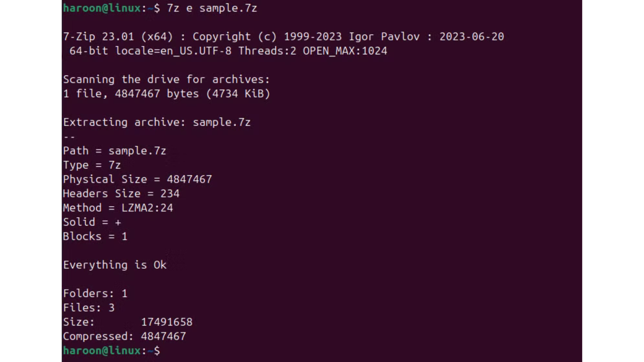Click the OPEN_MAX:1024 text

345,51
